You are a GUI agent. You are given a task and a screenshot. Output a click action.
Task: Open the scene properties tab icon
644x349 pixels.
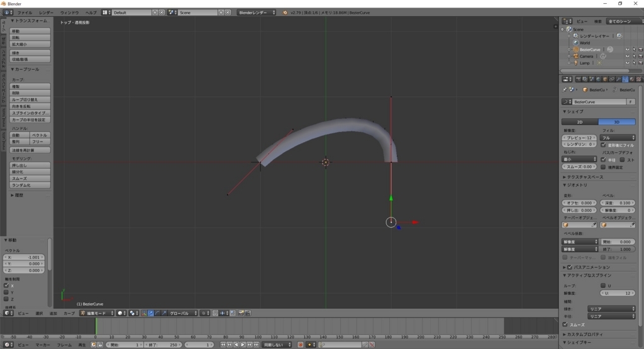point(591,79)
